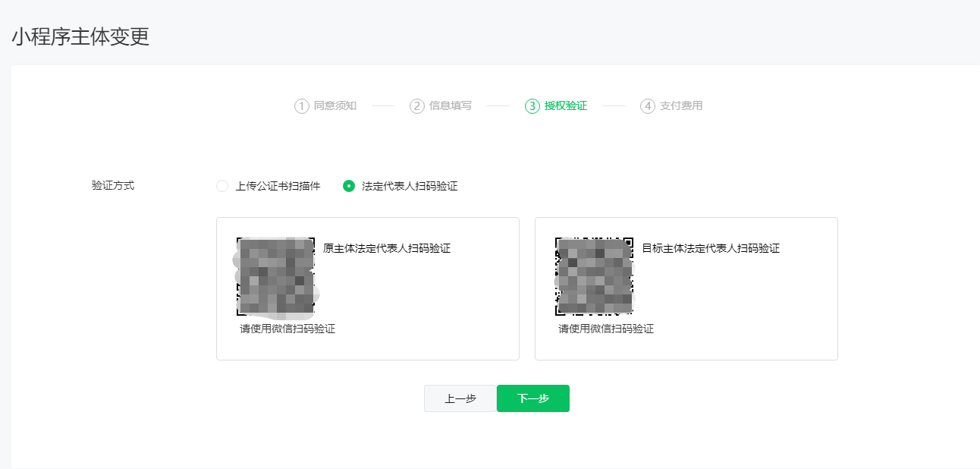Click the 原主体法定代表人扫码验证 label
This screenshot has width=980, height=469.
[387, 248]
